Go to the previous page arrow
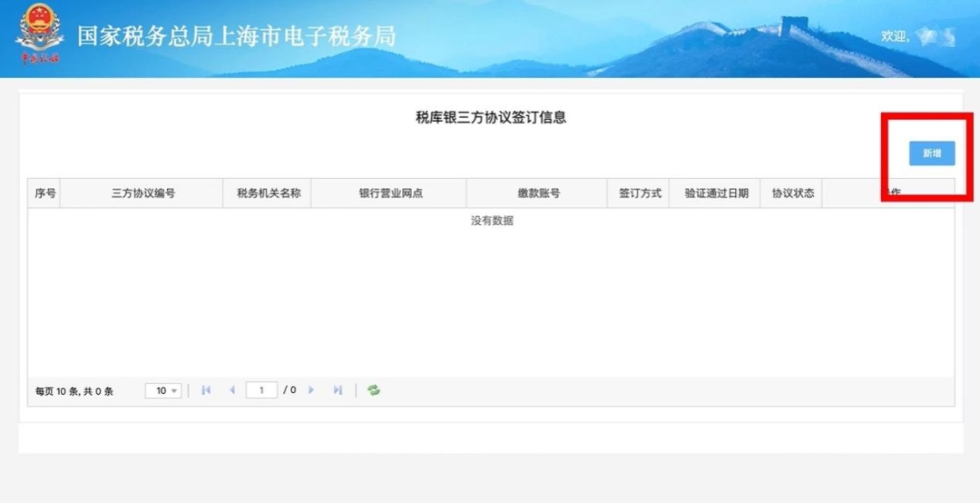Viewport: 980px width, 503px height. (231, 390)
